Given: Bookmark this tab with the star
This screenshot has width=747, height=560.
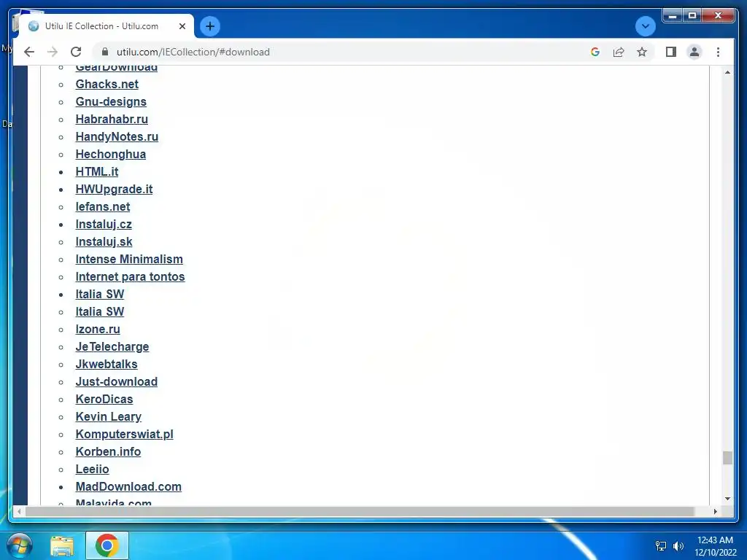Looking at the screenshot, I should click(642, 52).
